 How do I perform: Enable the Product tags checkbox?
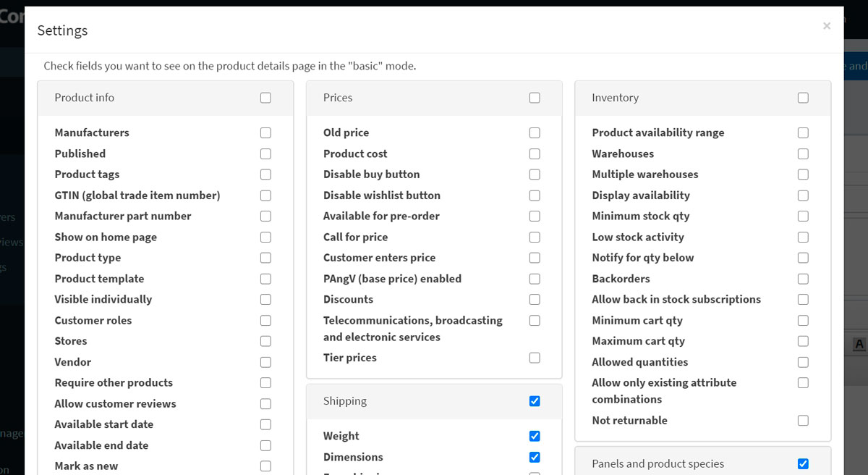click(265, 175)
